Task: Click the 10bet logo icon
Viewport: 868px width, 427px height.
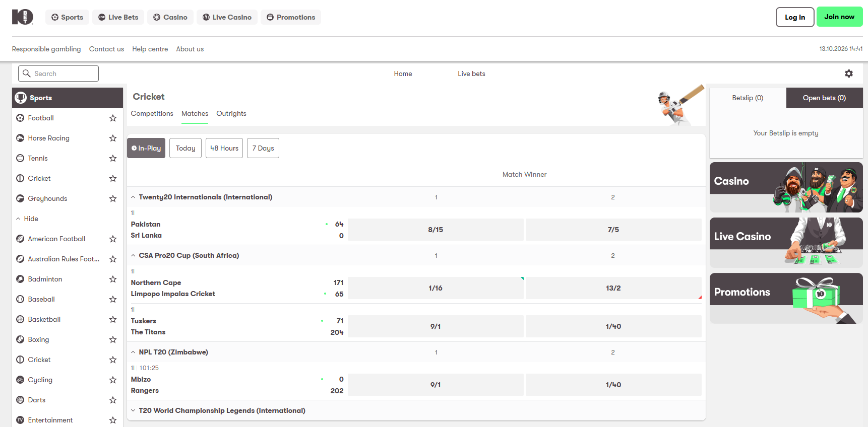Action: tap(23, 17)
